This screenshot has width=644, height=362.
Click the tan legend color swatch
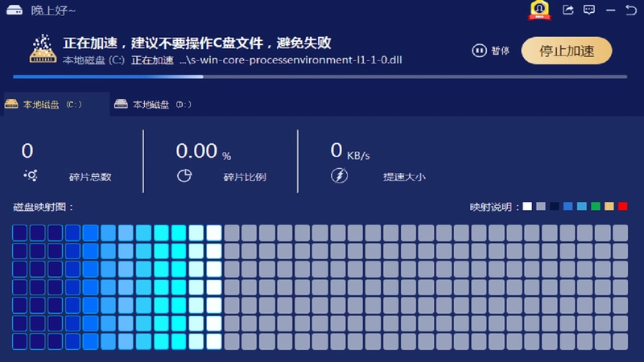609,207
